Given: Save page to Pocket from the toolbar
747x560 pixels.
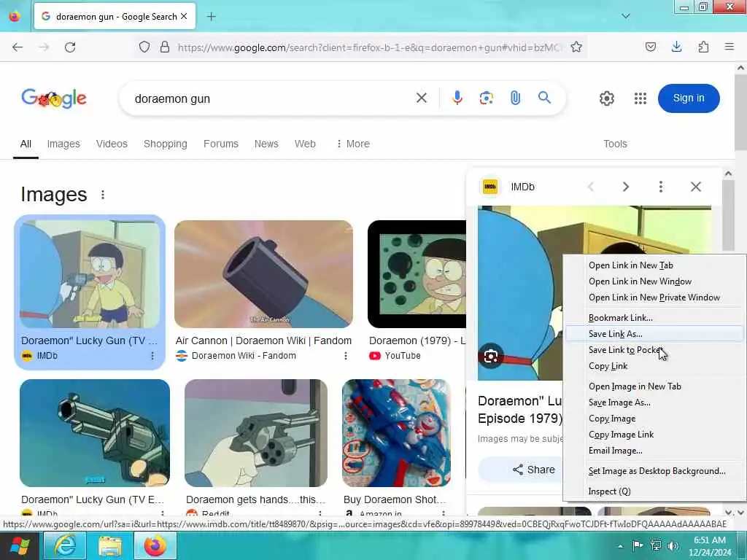Looking at the screenshot, I should pos(650,47).
